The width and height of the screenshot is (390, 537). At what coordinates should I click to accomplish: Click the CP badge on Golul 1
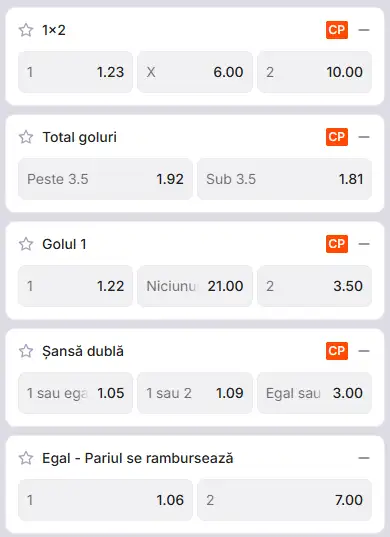[x=337, y=244]
